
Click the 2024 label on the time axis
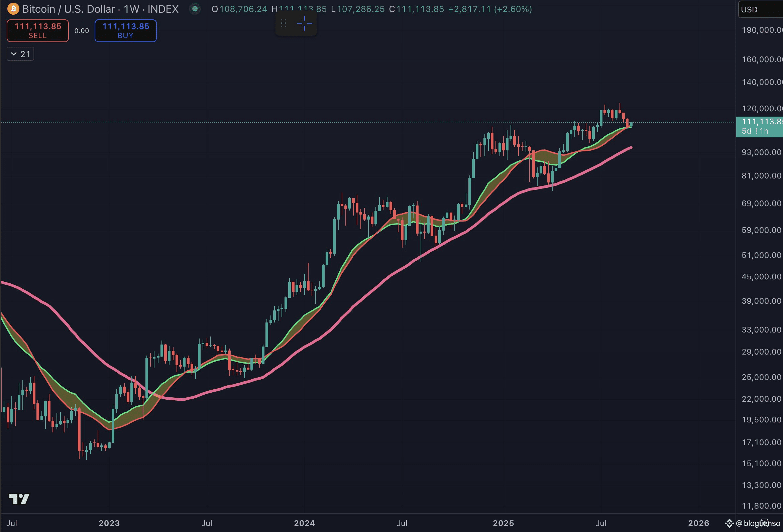[305, 523]
